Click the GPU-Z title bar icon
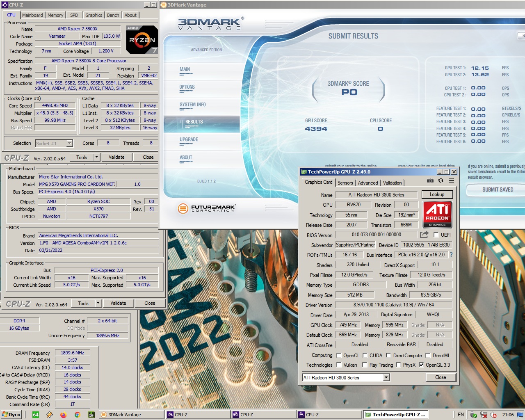 304,172
